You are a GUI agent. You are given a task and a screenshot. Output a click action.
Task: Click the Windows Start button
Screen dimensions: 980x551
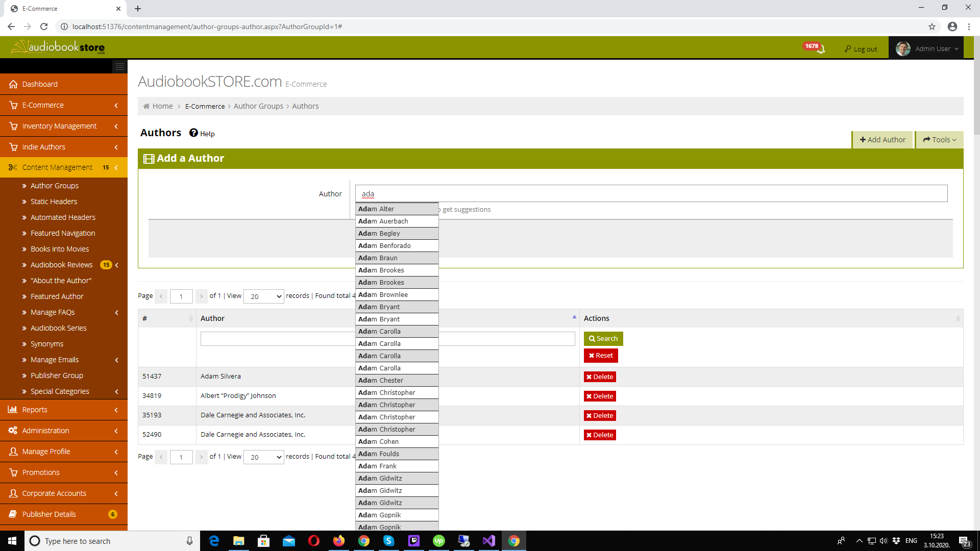[x=12, y=541]
